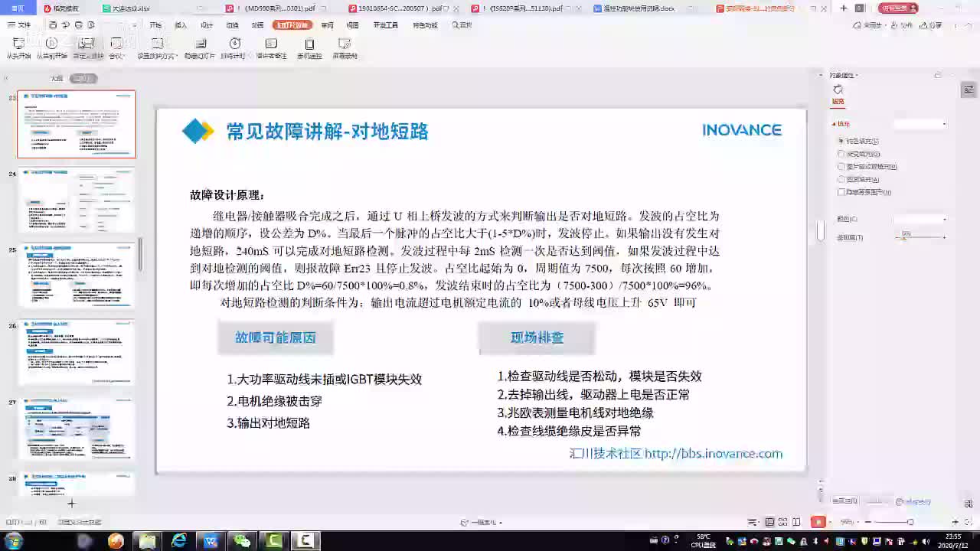Open the search (查找) icon in ribbon

point(462,25)
